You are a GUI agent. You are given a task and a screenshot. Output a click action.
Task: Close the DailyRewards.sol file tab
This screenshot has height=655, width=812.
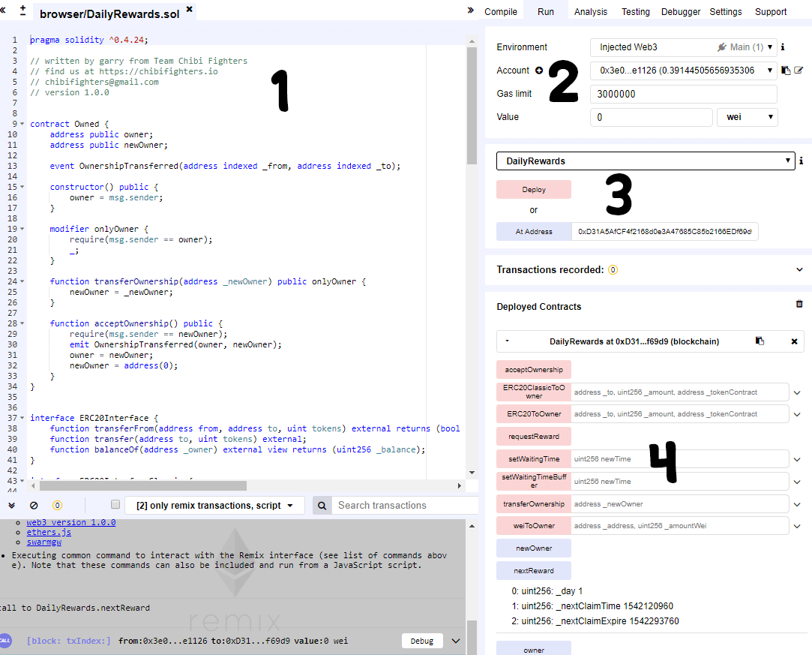click(190, 9)
